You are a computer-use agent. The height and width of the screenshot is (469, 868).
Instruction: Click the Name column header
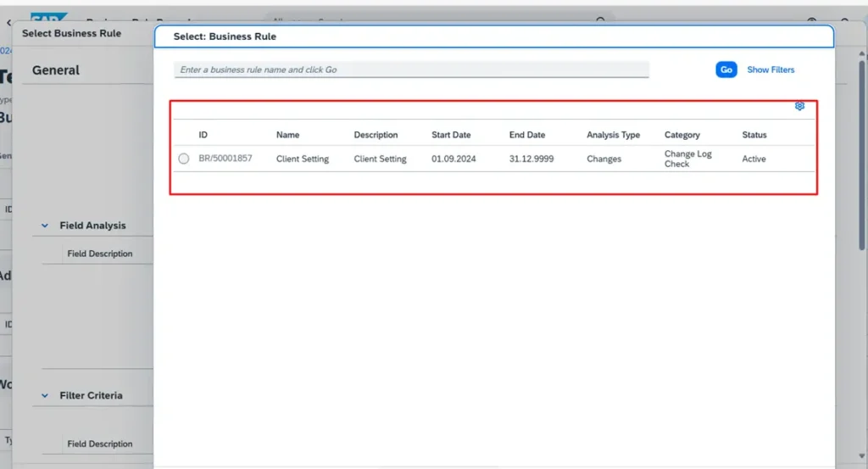point(287,135)
